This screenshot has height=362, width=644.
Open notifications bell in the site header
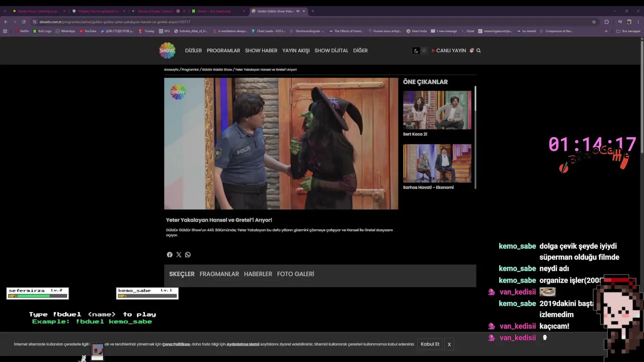[x=471, y=51]
